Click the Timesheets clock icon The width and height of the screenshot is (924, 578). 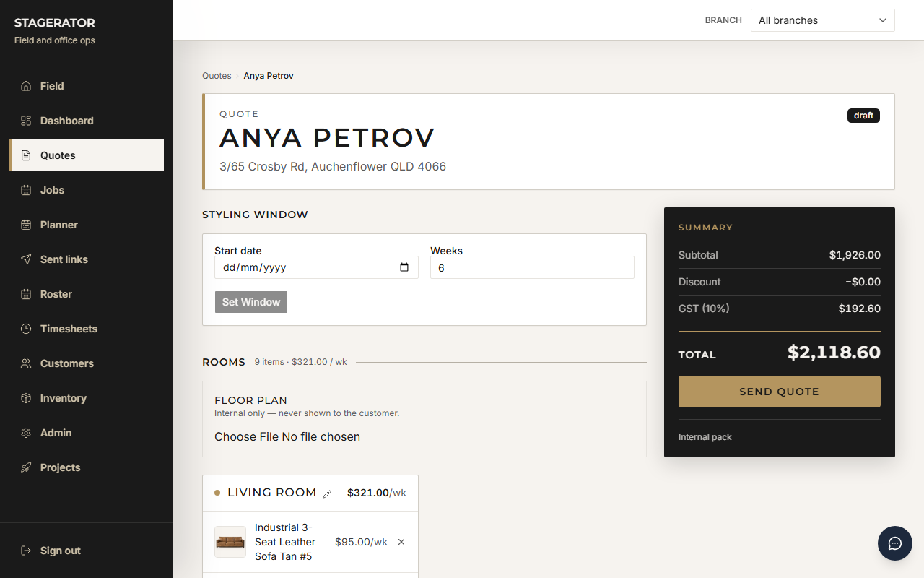point(26,329)
